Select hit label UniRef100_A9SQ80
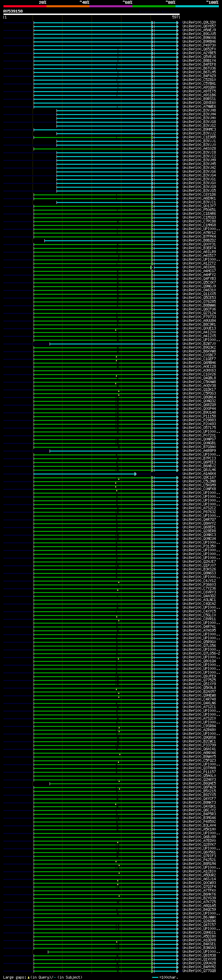222x980 pixels. pos(199,88)
